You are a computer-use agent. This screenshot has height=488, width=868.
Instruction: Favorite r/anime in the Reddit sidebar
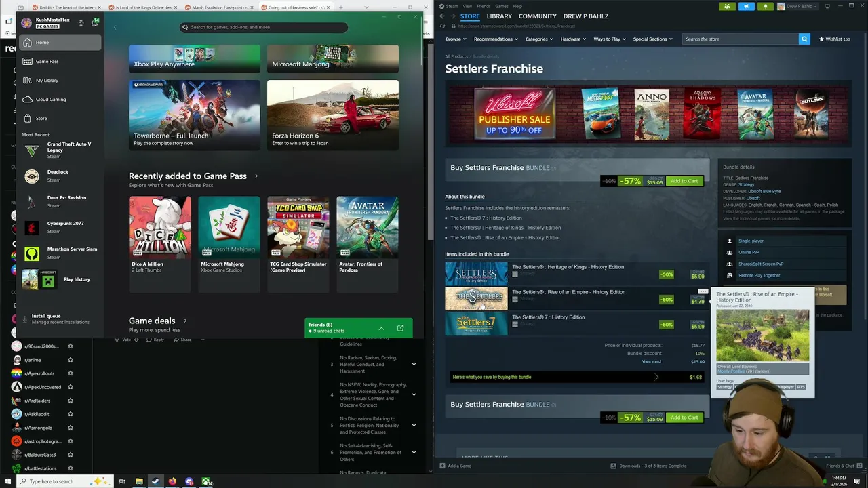[x=70, y=360]
